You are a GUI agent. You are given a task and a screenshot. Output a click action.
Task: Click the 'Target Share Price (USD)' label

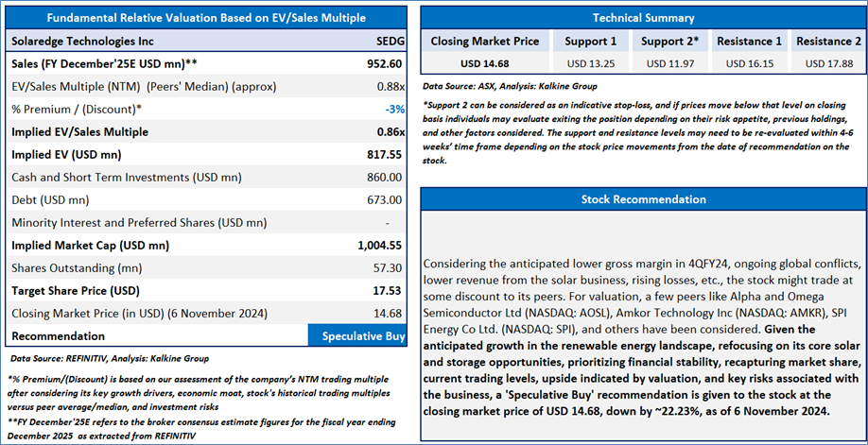tap(76, 291)
